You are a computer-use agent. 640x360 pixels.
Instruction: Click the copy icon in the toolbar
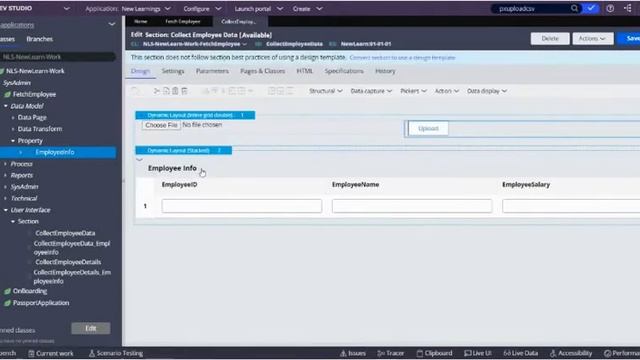(x=166, y=91)
